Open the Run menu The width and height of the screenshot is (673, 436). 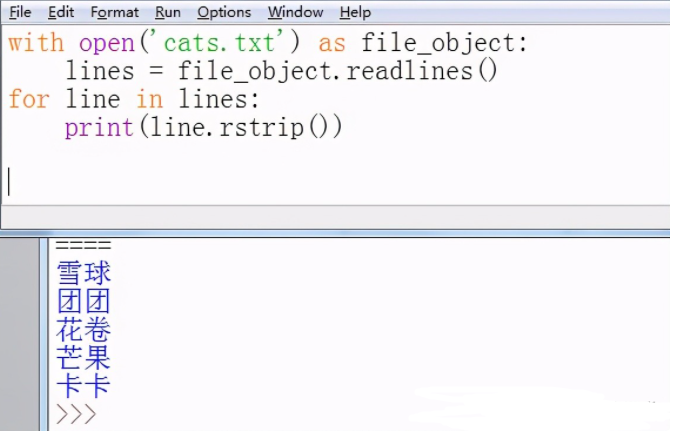pos(168,12)
